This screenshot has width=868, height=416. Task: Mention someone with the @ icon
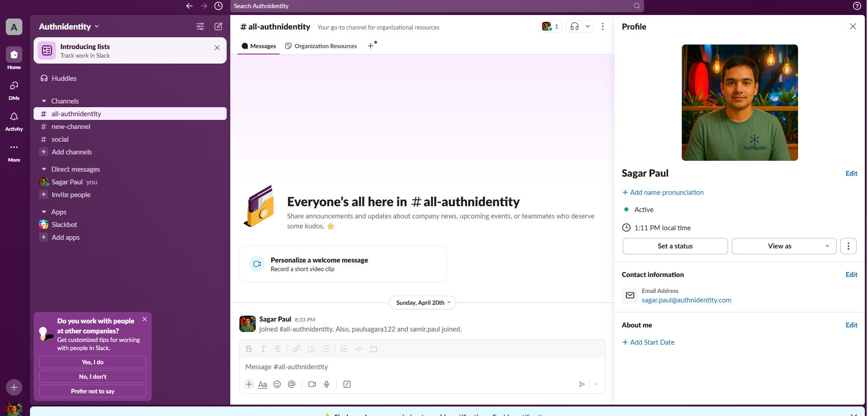tap(292, 384)
